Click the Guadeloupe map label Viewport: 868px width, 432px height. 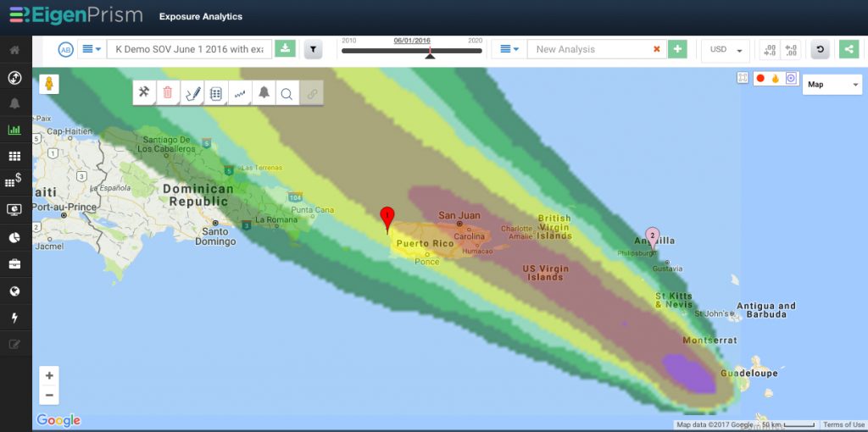coord(749,374)
